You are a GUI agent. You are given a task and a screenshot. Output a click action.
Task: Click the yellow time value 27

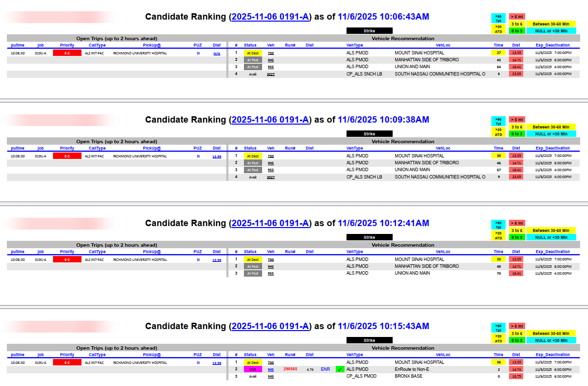coord(498,53)
